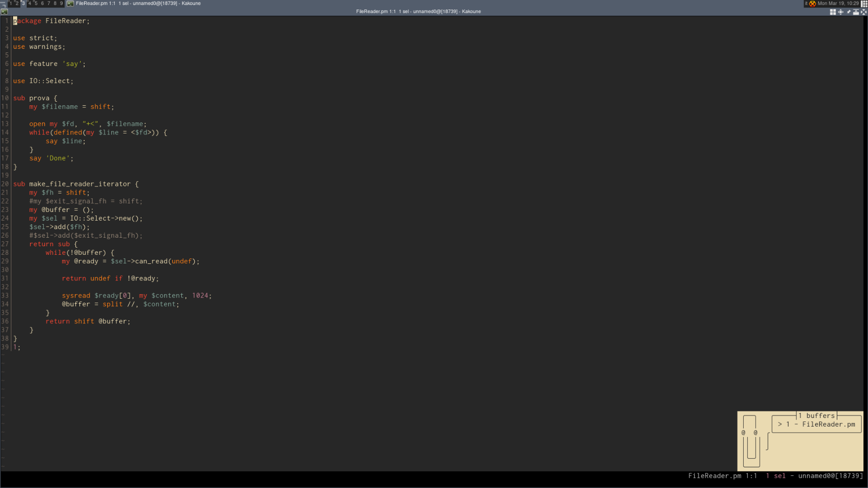Click the workspace pager grid icon top right
868x488 pixels.
864,4
